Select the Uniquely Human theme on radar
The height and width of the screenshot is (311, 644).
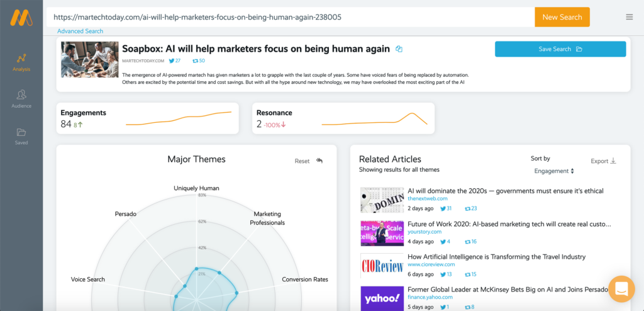(x=196, y=188)
